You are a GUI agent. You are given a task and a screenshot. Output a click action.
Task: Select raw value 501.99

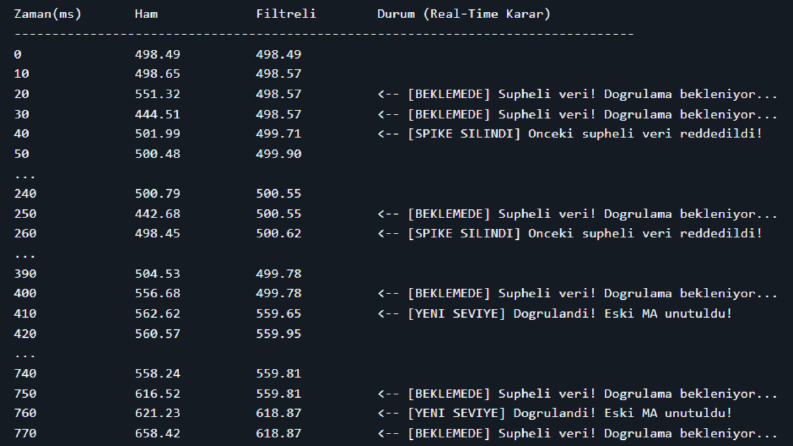[157, 134]
